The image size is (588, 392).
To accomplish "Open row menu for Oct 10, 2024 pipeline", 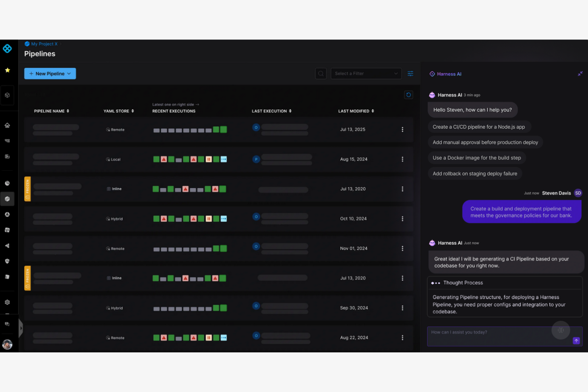I will pos(402,219).
